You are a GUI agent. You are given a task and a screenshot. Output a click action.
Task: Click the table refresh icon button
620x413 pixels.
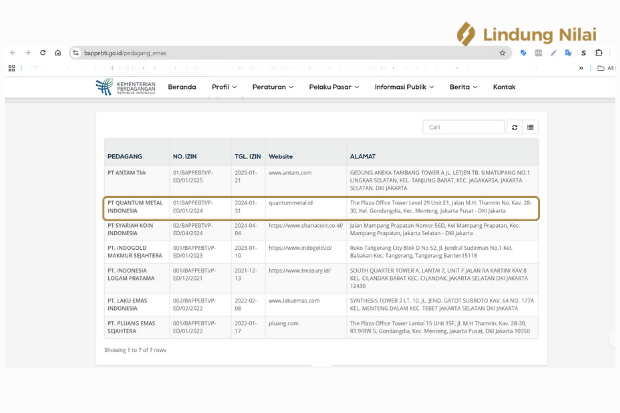coord(515,127)
